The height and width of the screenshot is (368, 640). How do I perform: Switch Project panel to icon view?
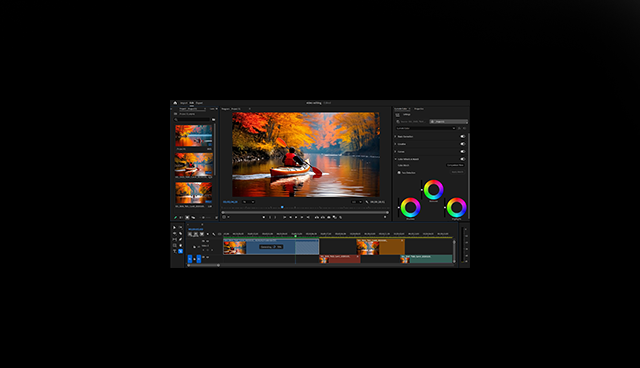tap(187, 217)
